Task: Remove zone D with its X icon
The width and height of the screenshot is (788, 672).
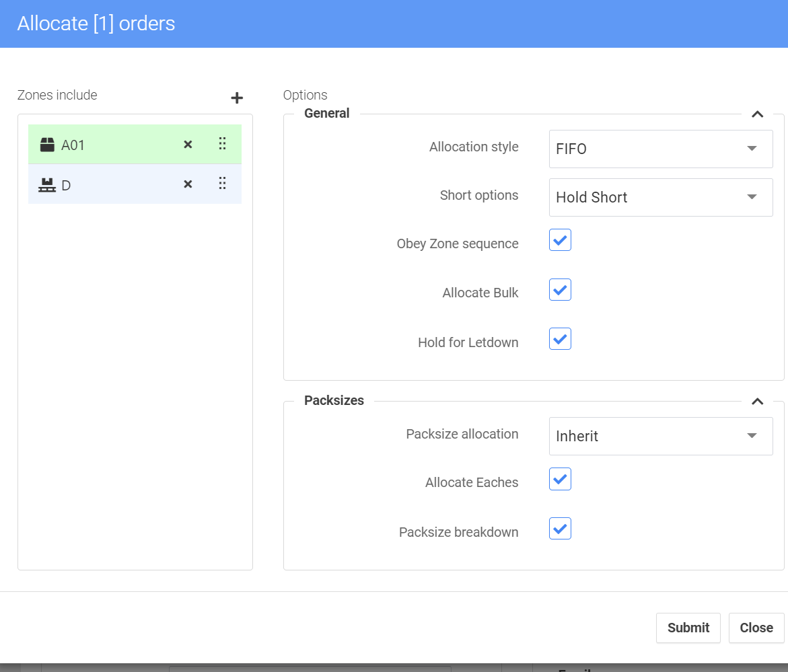Action: tap(188, 184)
